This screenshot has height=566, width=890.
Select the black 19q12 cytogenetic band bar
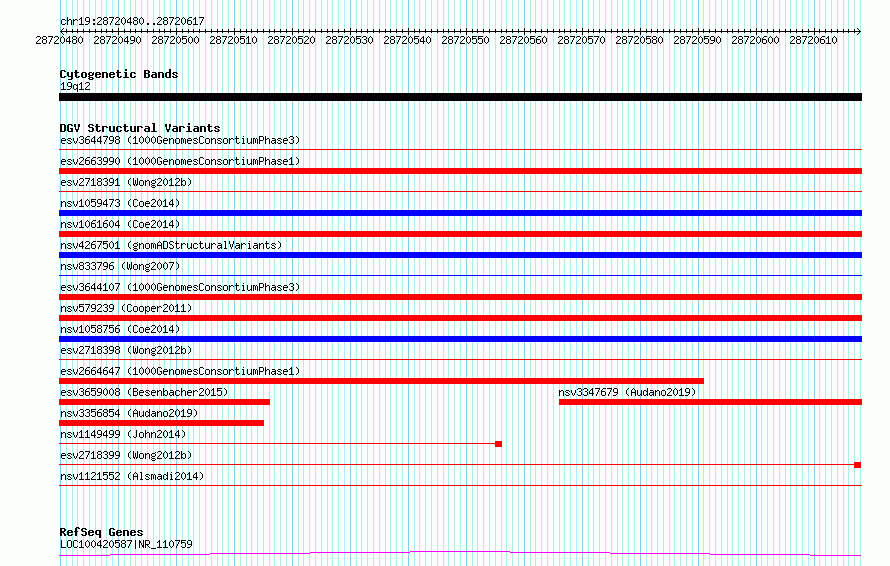(460, 97)
